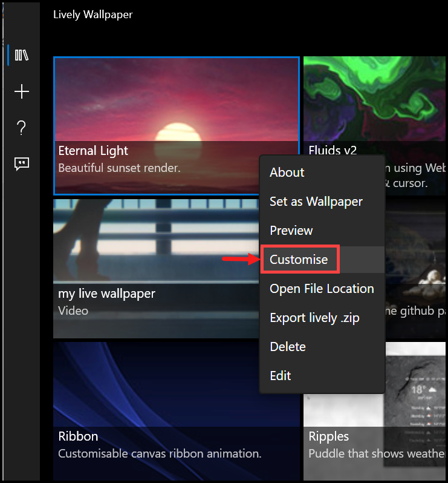Image resolution: width=448 pixels, height=483 pixels.
Task: Click the plus Add Wallpaper icon
Action: point(22,91)
